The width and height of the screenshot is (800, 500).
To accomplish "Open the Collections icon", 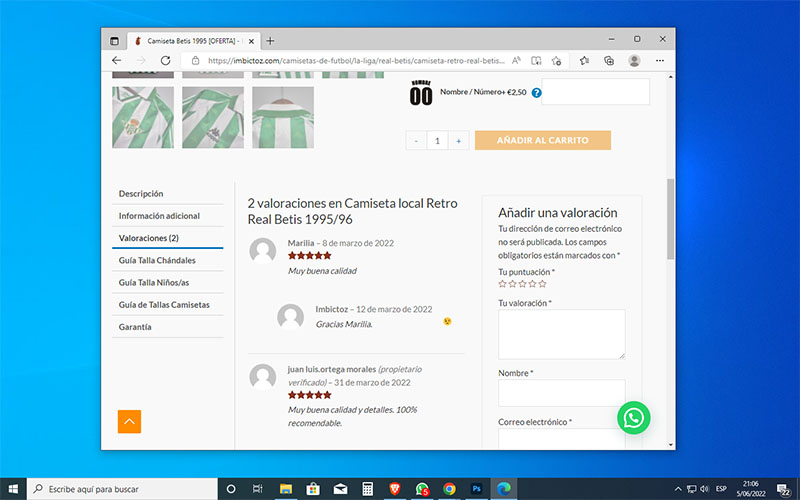I will [609, 61].
